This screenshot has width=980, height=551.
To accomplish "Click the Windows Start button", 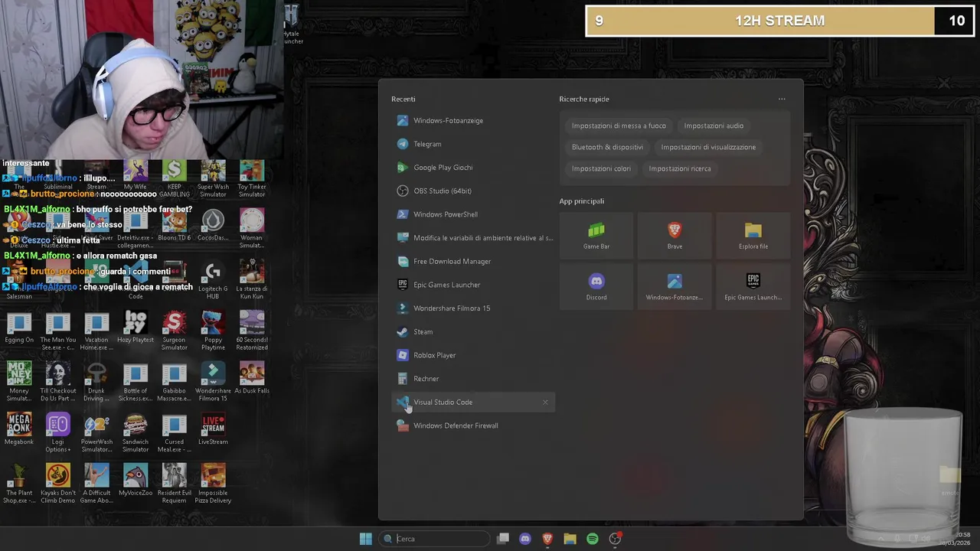I will pyautogui.click(x=365, y=539).
